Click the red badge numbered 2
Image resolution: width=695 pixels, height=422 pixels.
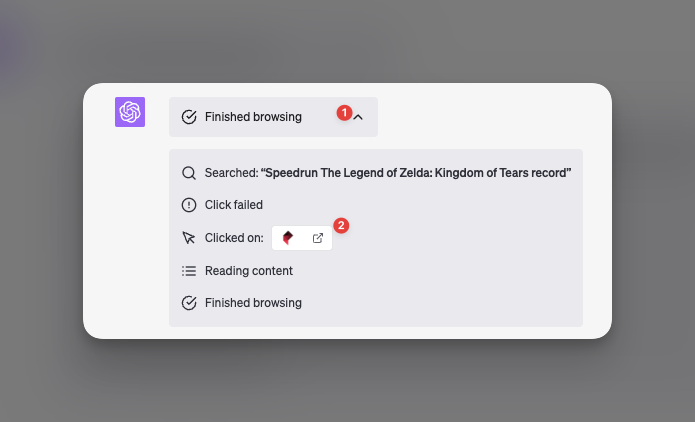341,226
